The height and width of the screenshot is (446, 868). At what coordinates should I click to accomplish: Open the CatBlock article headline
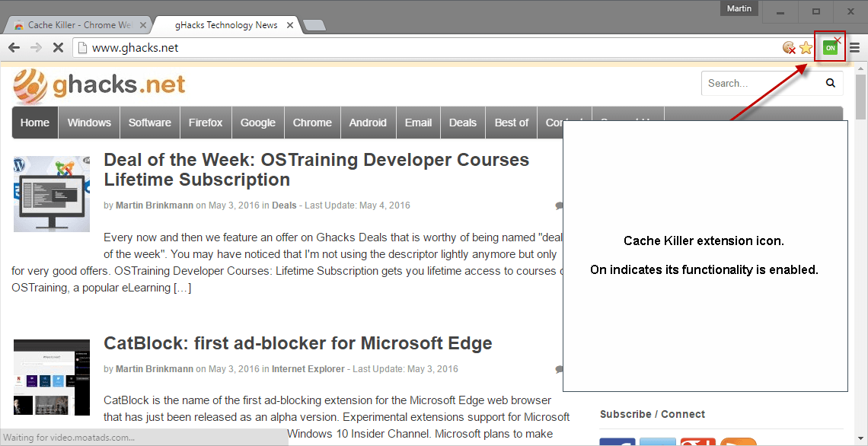point(298,343)
